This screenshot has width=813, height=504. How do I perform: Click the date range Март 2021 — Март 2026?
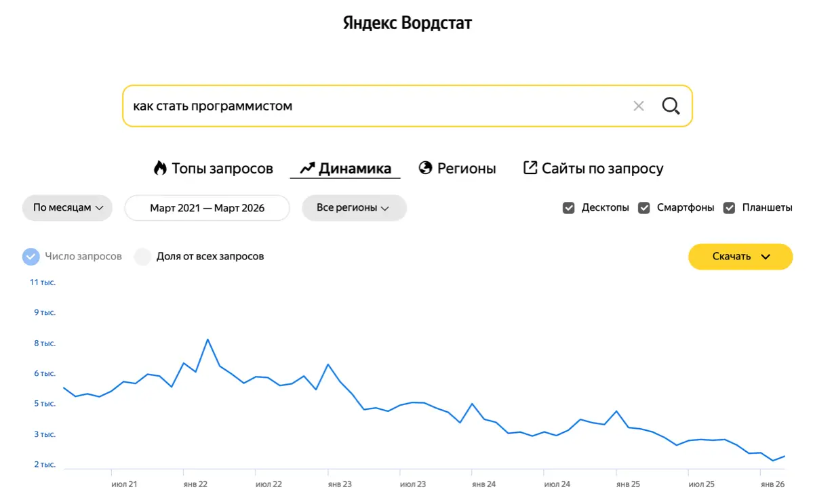(207, 208)
